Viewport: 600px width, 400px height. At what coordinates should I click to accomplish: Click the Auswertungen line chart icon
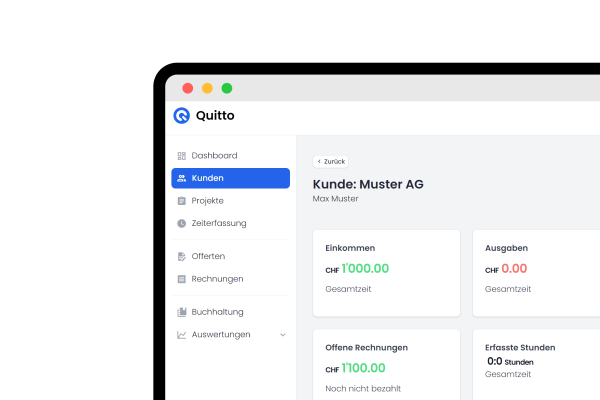[181, 334]
